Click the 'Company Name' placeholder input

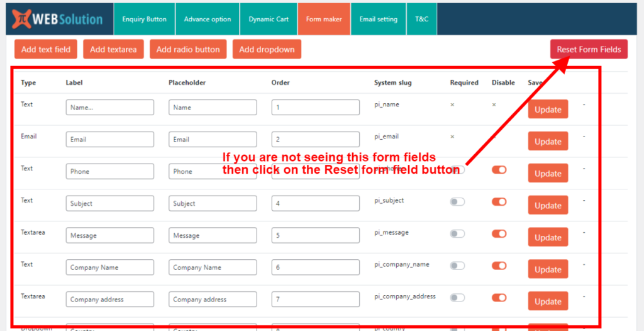pyautogui.click(x=213, y=267)
